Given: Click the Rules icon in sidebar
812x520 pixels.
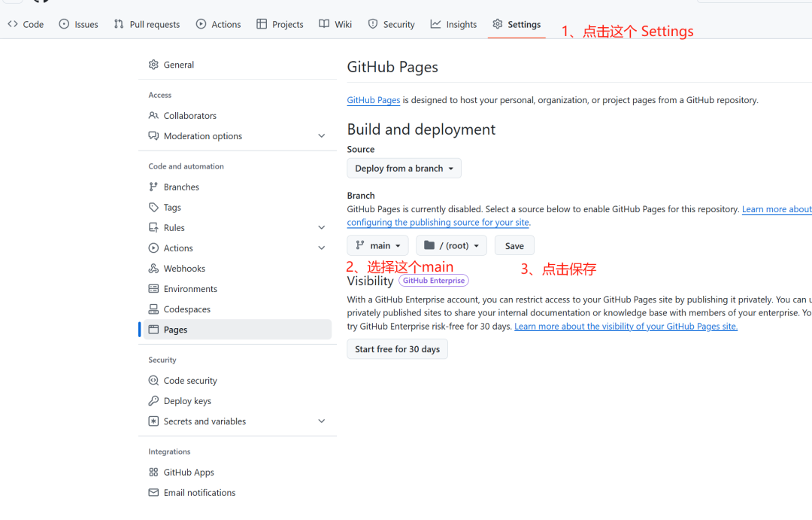Looking at the screenshot, I should 153,227.
